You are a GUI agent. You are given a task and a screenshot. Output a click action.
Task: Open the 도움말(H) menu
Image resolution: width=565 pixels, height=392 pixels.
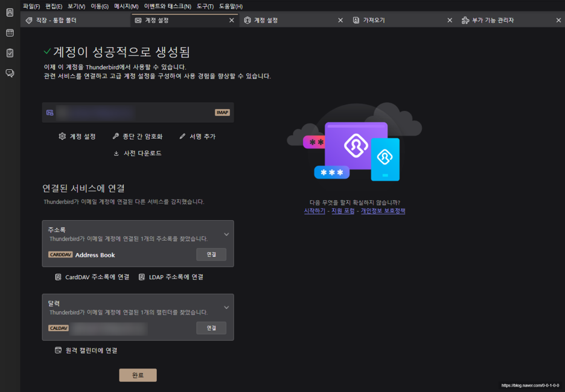pos(231,6)
